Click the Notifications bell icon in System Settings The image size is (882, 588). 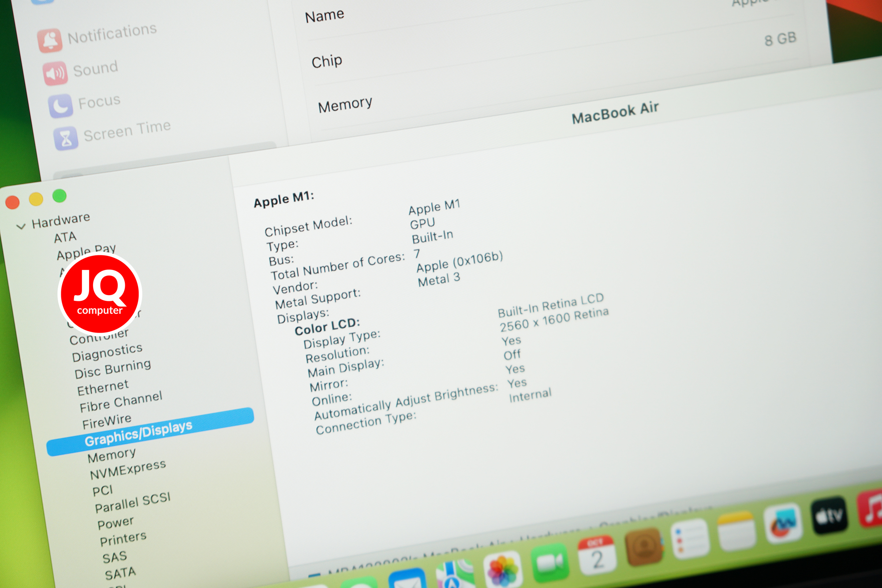pos(50,41)
